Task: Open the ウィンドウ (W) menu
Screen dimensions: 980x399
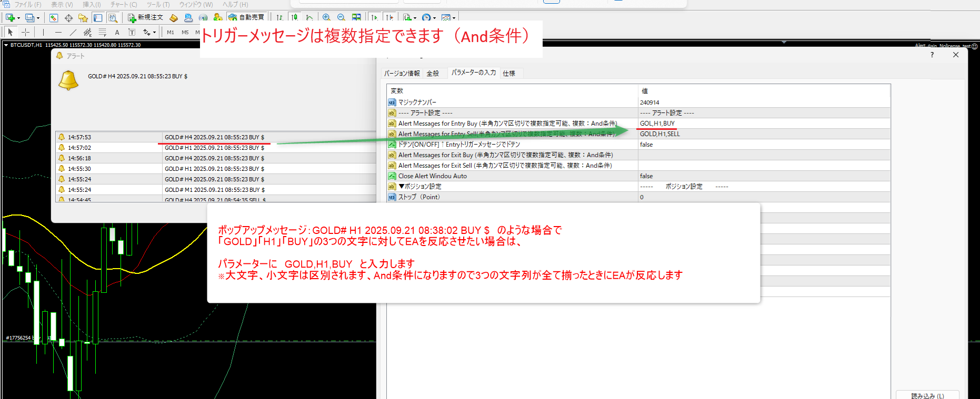Action: coord(196,4)
